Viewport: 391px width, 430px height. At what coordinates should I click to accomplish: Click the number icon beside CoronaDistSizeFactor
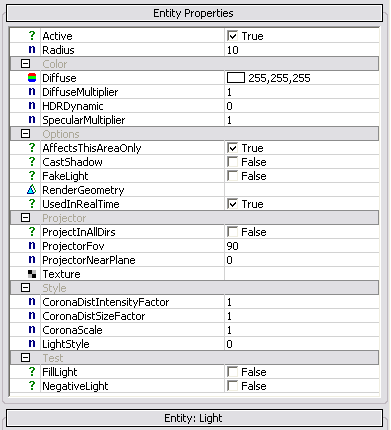(32, 316)
